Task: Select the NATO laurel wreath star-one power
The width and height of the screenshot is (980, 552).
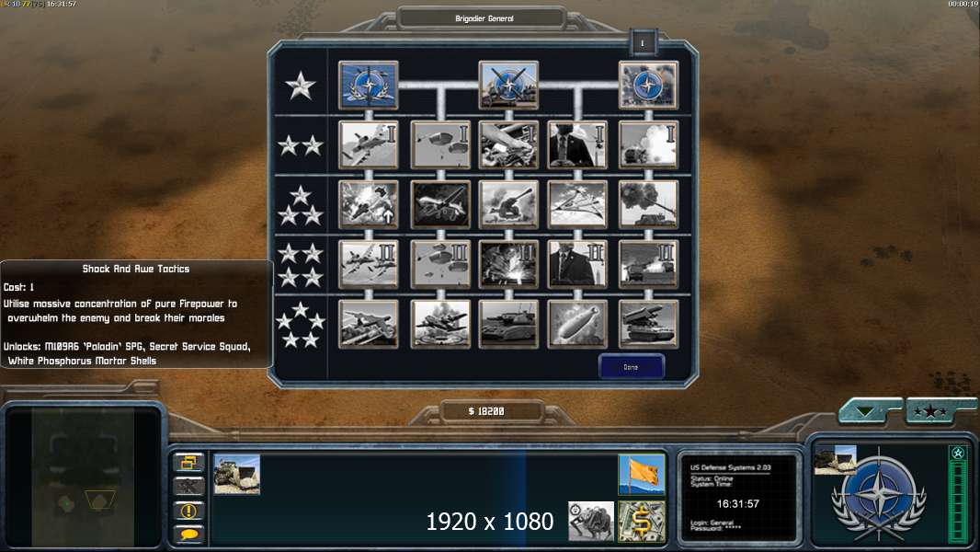Action: 368,85
